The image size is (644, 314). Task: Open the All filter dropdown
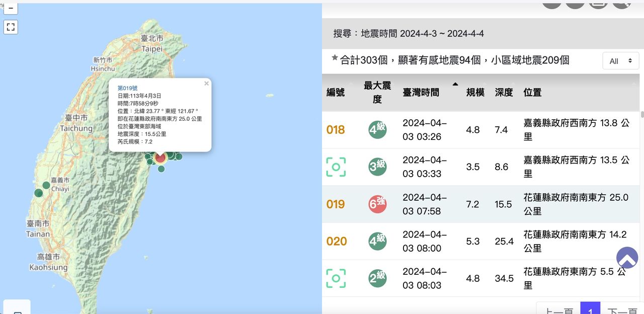(620, 61)
